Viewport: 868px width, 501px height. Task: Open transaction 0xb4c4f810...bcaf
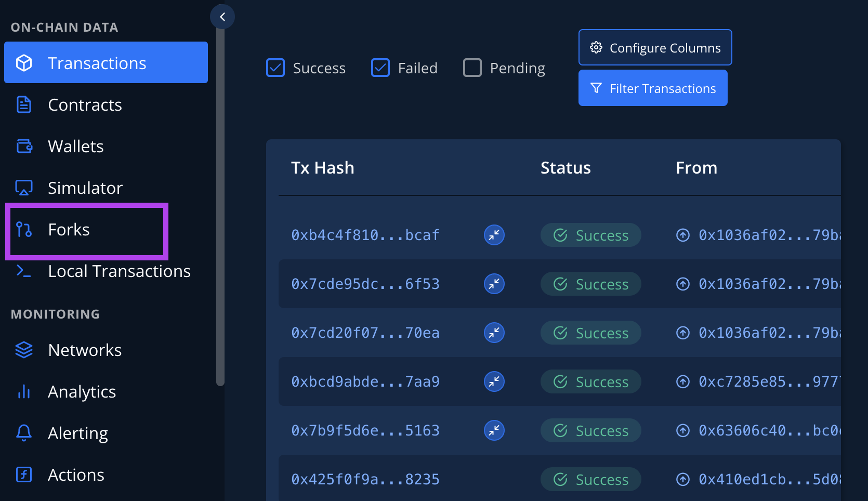click(x=365, y=235)
